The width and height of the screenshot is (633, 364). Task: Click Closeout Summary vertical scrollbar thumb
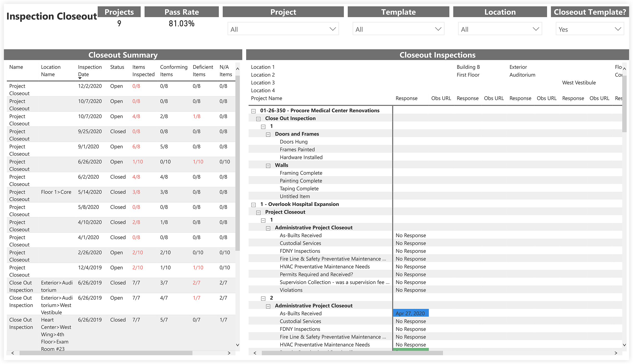pyautogui.click(x=238, y=163)
